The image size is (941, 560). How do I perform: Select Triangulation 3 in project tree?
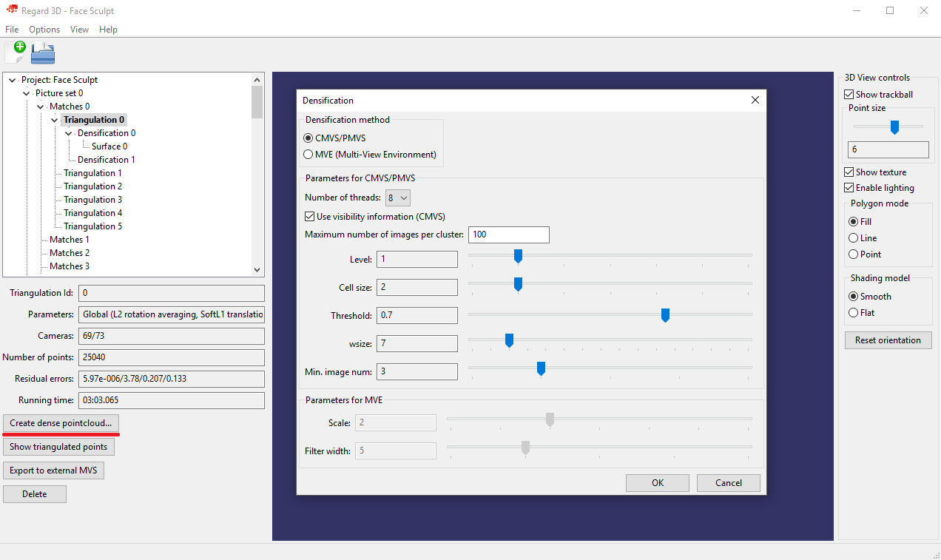(92, 200)
